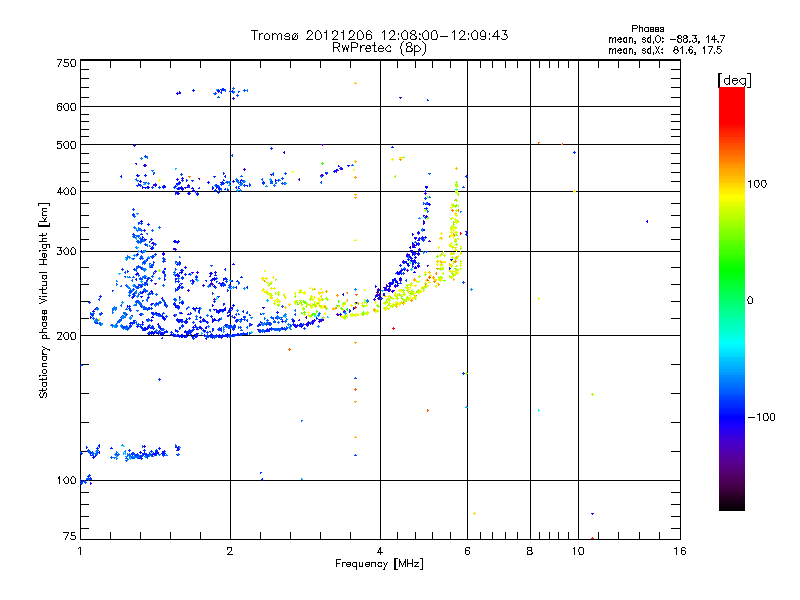The image size is (800, 600).
Task: Click the x-axis tick label '2'
Action: click(x=230, y=551)
